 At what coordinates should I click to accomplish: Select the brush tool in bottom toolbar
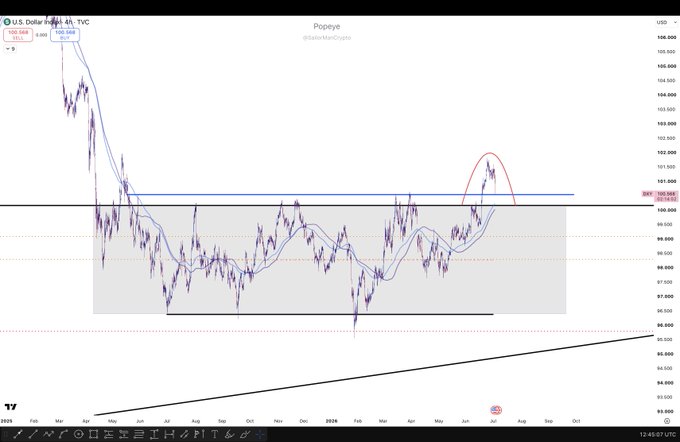[229, 434]
